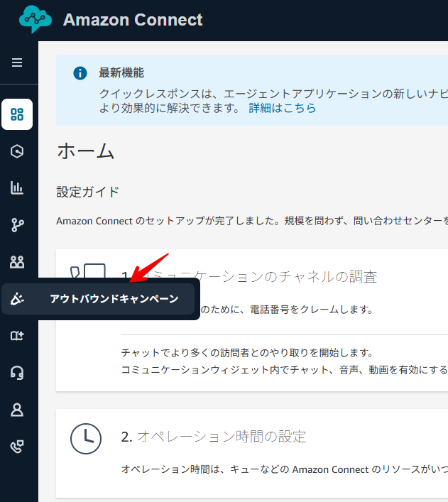Expand the hamburger navigation menu
The image size is (448, 502).
coord(17,62)
